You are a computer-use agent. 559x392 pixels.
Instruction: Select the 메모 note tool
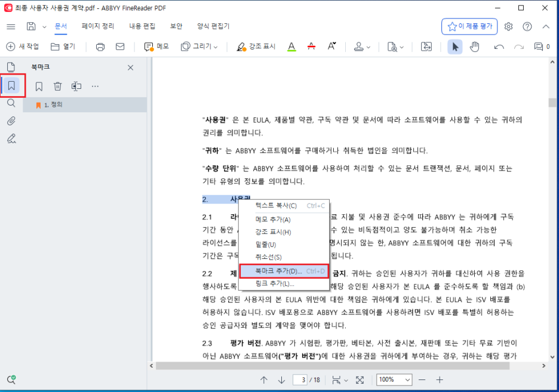[x=156, y=47]
